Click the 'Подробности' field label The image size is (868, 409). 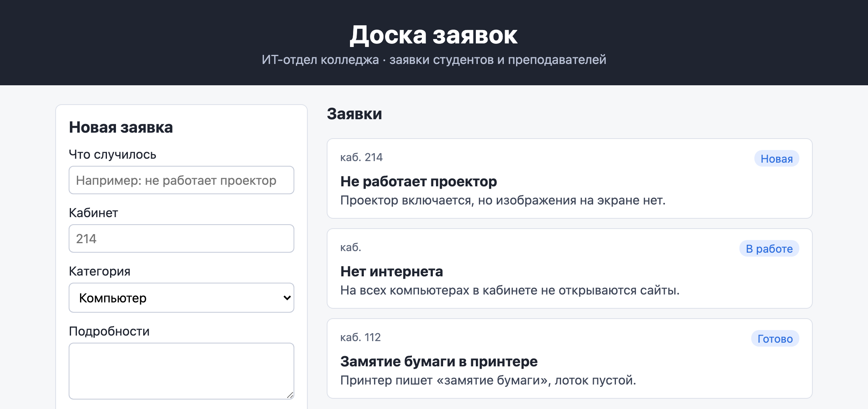109,331
